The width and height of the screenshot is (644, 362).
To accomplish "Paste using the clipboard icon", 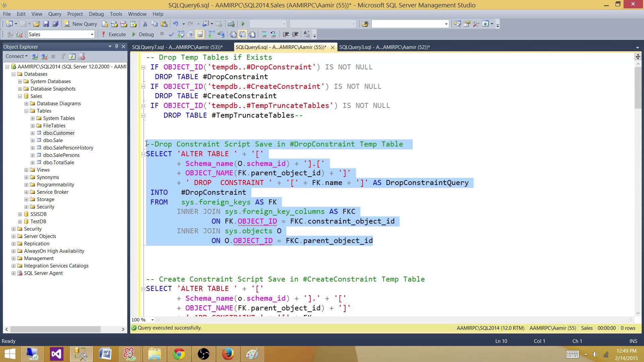I will pos(164,24).
